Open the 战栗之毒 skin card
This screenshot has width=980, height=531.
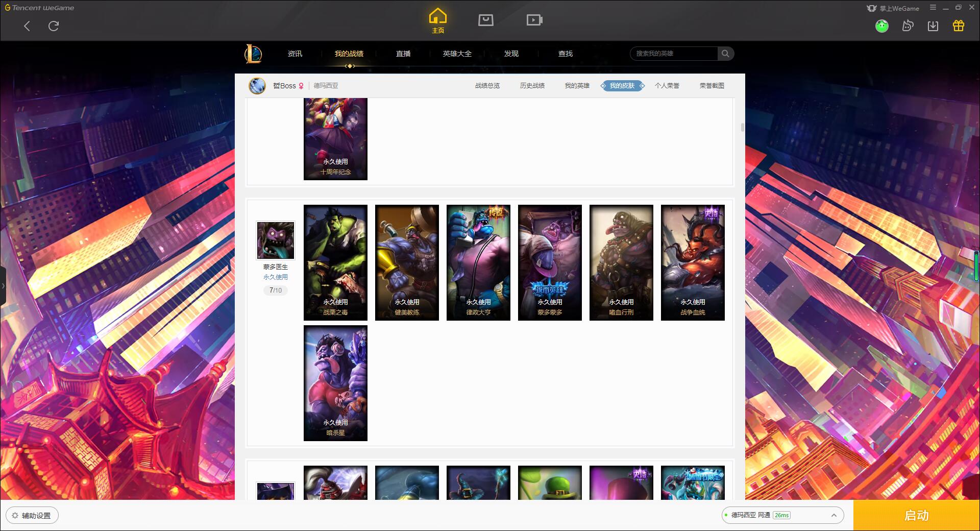[335, 262]
